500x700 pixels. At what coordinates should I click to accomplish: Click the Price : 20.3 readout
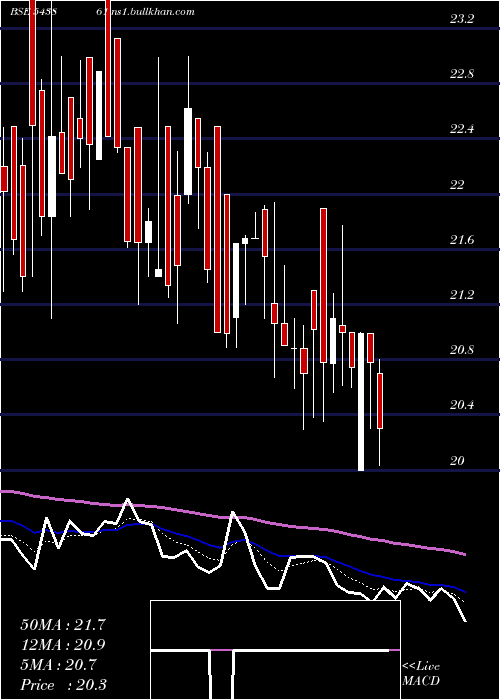point(63,685)
